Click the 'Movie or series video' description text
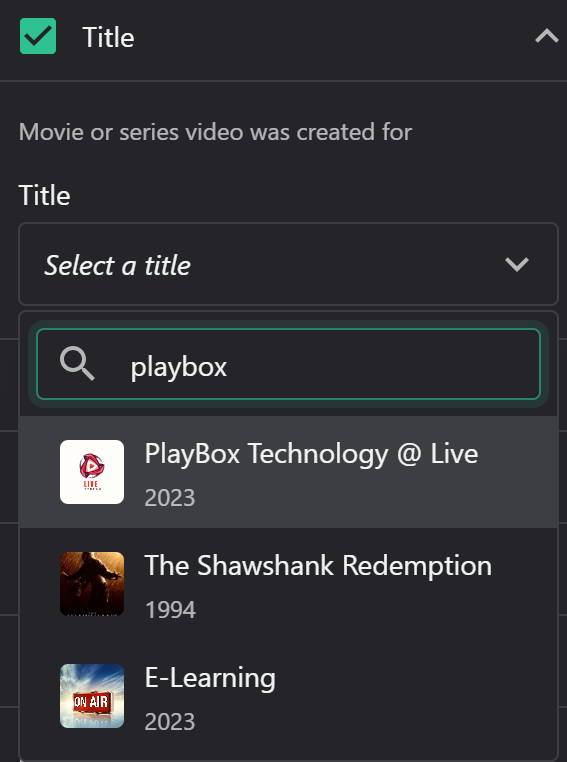Image resolution: width=567 pixels, height=762 pixels. coord(215,132)
